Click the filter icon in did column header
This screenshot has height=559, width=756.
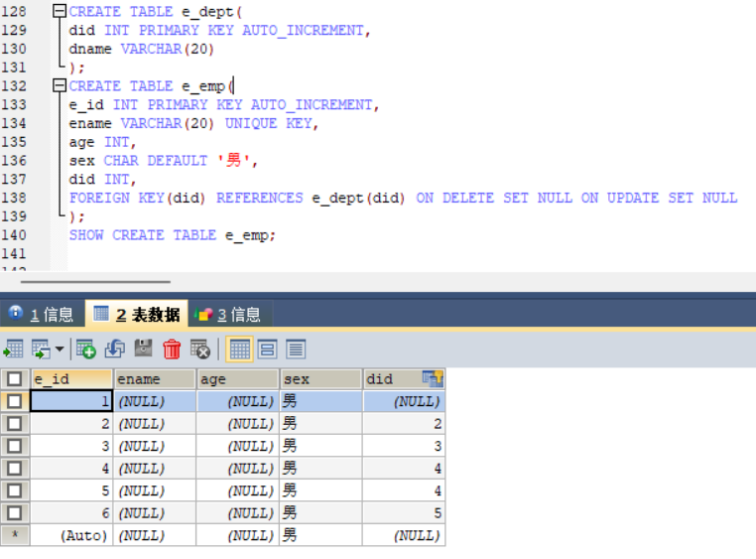[x=433, y=379]
